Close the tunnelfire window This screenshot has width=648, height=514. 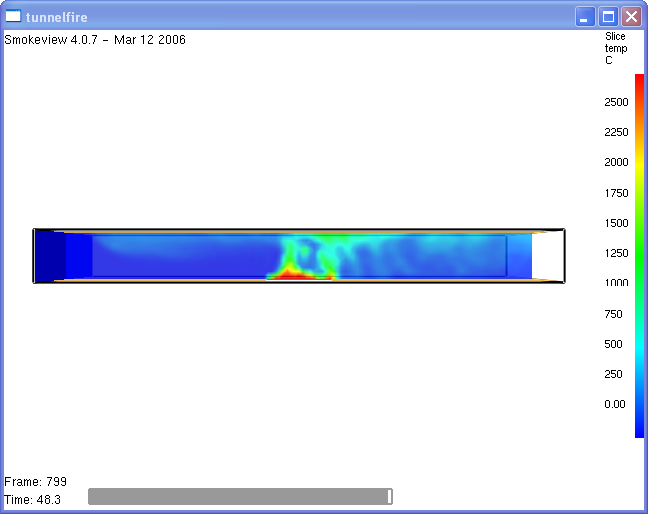631,17
